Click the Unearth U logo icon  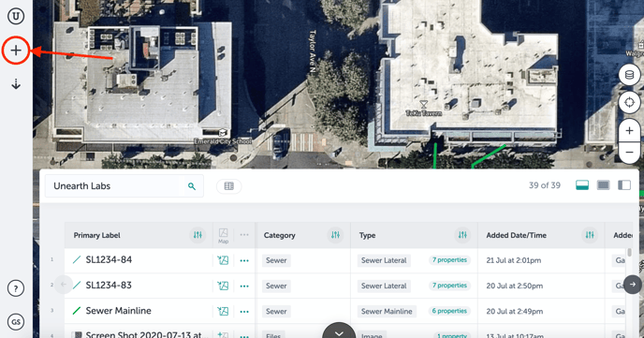[16, 16]
